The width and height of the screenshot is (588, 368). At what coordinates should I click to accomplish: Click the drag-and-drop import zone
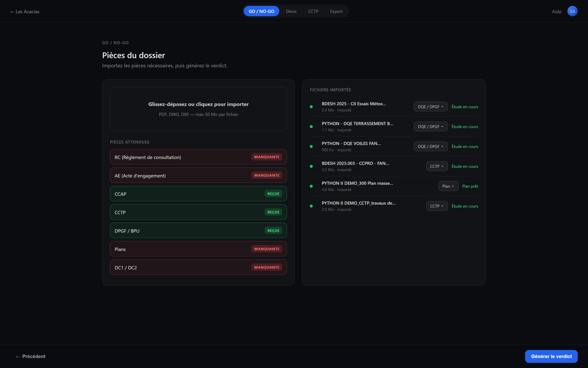[x=198, y=109]
